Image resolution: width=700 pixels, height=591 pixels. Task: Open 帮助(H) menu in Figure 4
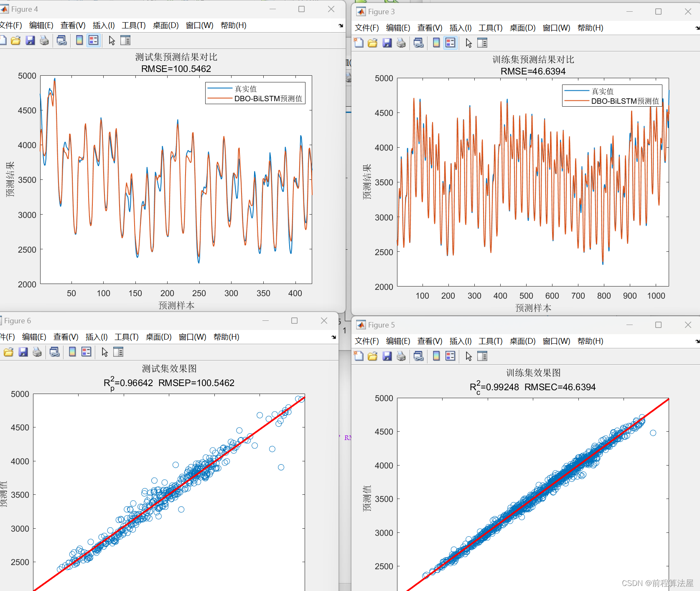point(234,26)
